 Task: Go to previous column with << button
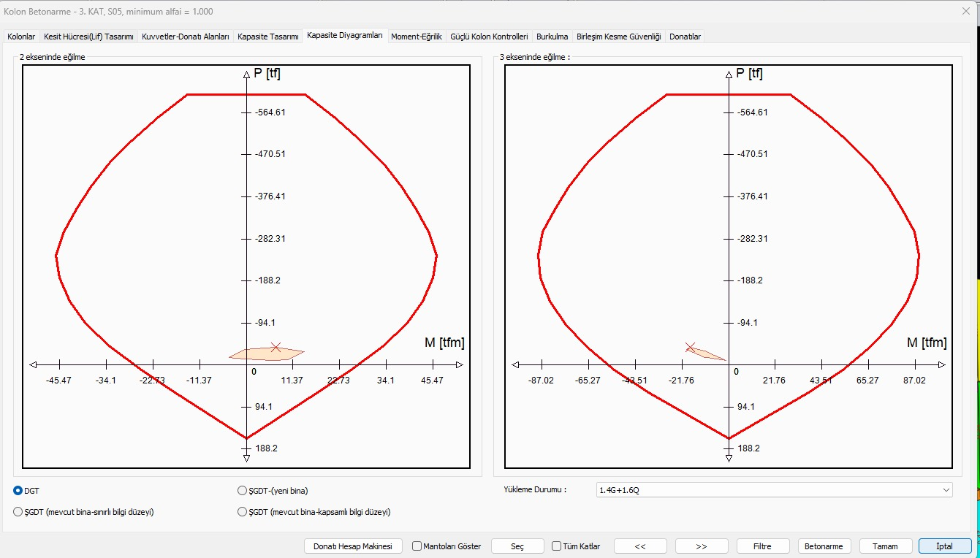[640, 546]
